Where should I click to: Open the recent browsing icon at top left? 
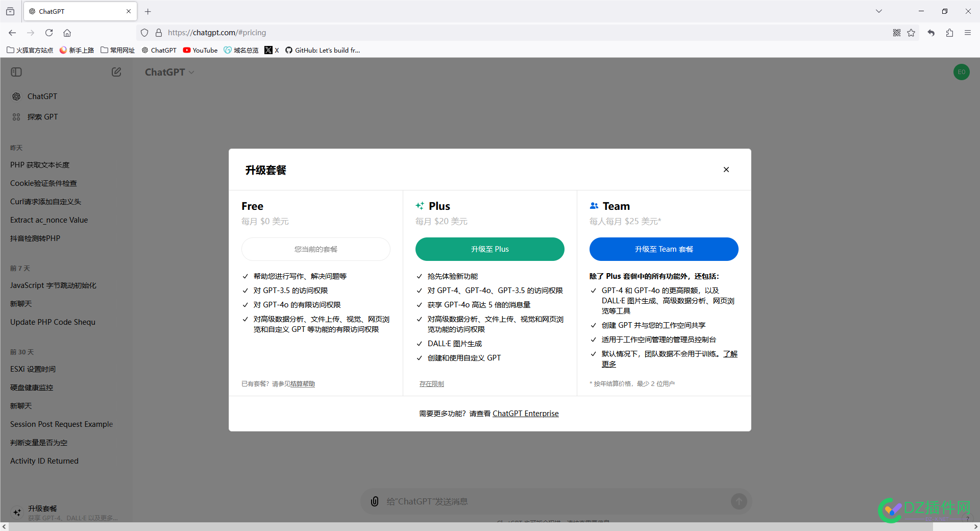(10, 11)
